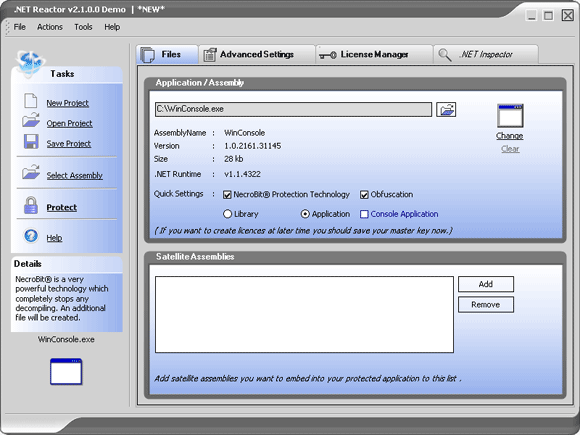This screenshot has width=580, height=435.
Task: Click the Save Project link
Action: [x=69, y=144]
